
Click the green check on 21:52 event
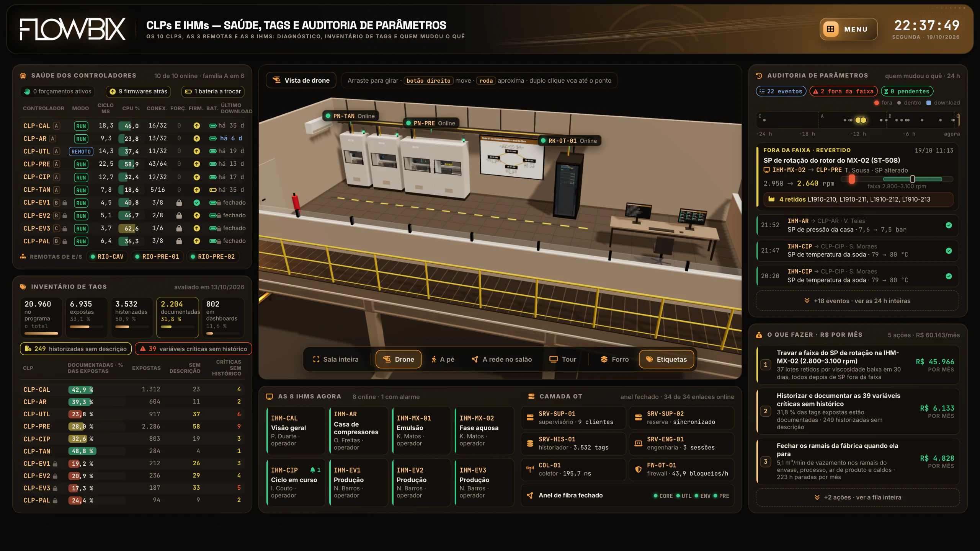949,225
